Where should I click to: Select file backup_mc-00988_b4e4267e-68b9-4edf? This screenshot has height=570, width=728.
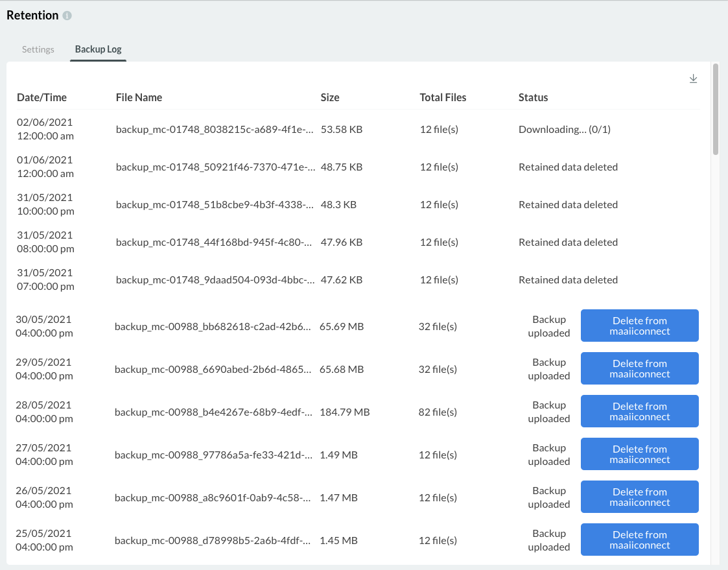pyautogui.click(x=213, y=412)
